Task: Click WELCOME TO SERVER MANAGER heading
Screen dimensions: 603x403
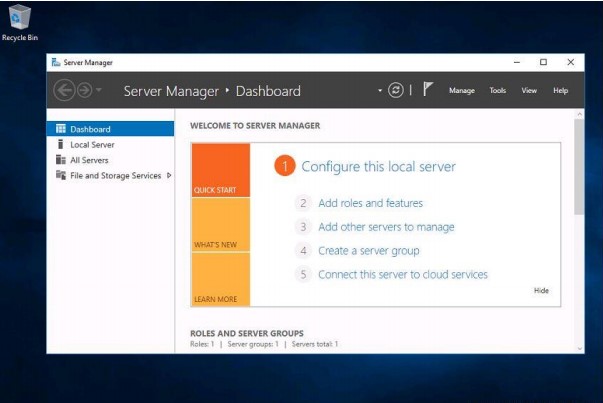Action: point(255,126)
